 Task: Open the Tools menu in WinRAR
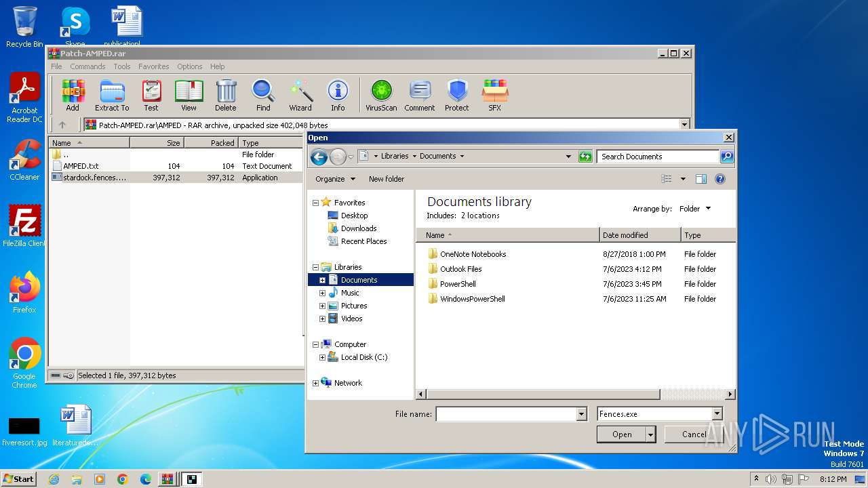click(x=122, y=66)
